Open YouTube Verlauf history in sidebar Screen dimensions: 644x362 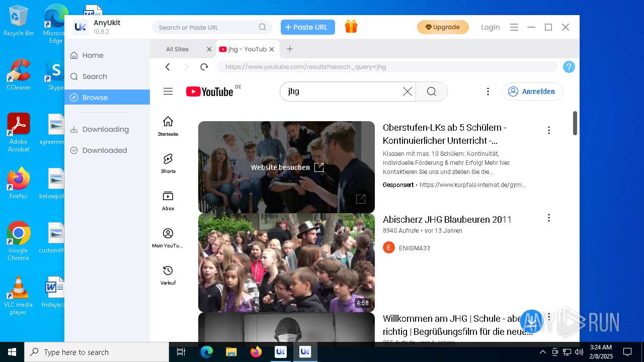coord(168,275)
